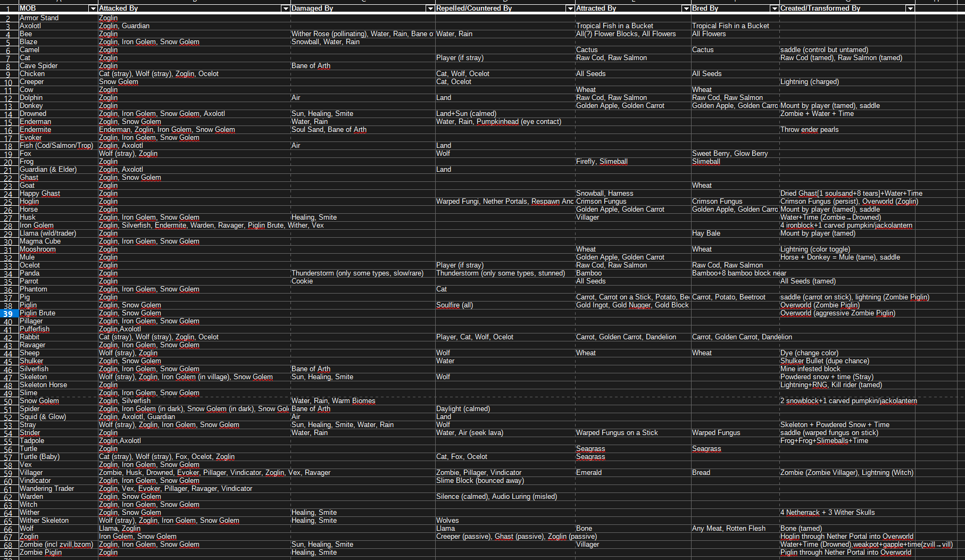Select the 'Hay Bale' cell
Viewport: 965px width, 560px height.
pos(735,233)
